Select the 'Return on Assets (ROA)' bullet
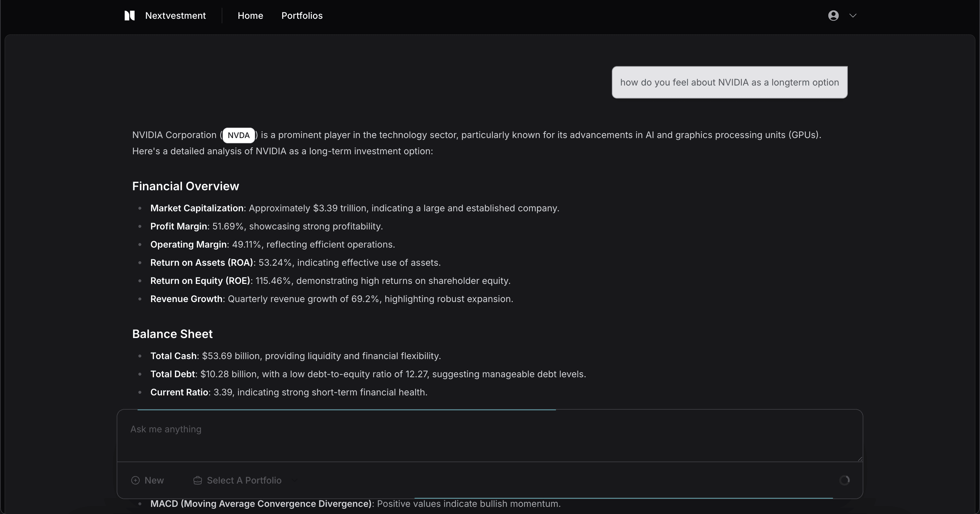 296,263
